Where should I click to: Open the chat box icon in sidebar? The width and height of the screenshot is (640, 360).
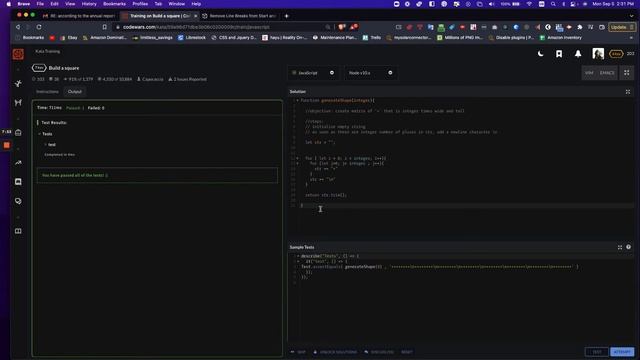click(18, 182)
